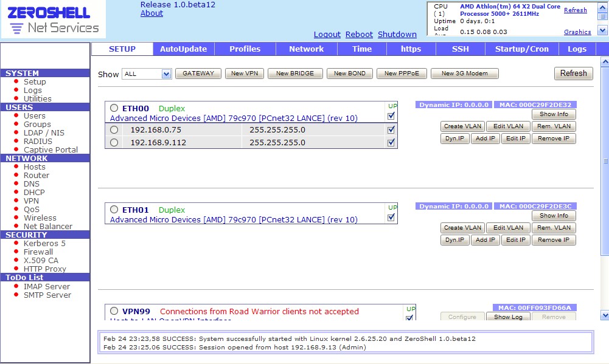Open the Network tab

pyautogui.click(x=306, y=49)
